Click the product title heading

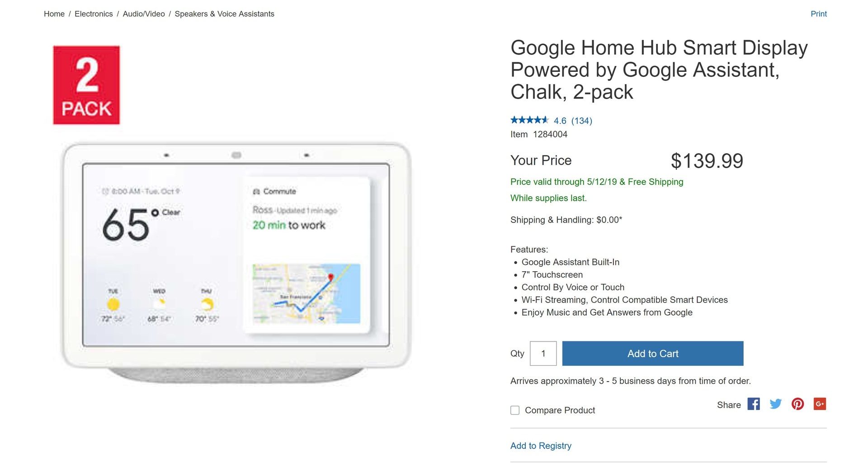pyautogui.click(x=659, y=70)
